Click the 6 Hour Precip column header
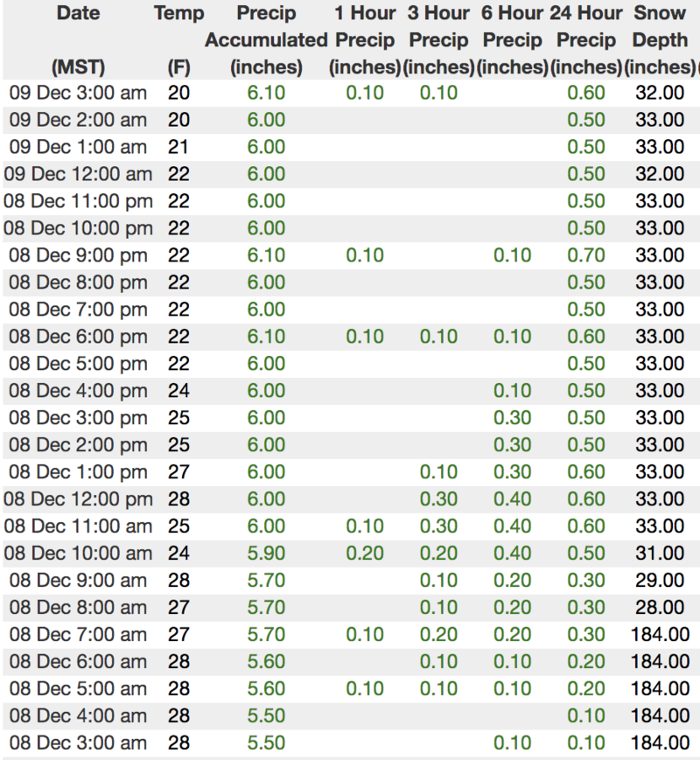Image resolution: width=700 pixels, height=760 pixels. pyautogui.click(x=512, y=40)
